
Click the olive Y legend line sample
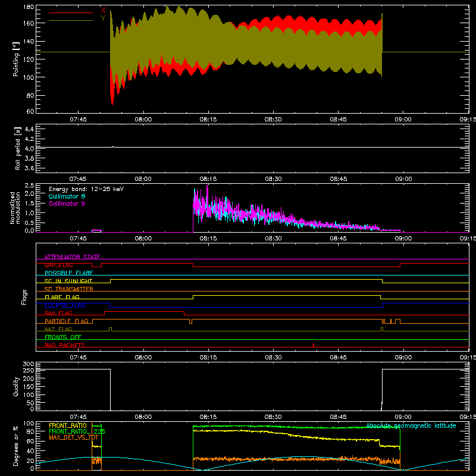pyautogui.click(x=71, y=20)
